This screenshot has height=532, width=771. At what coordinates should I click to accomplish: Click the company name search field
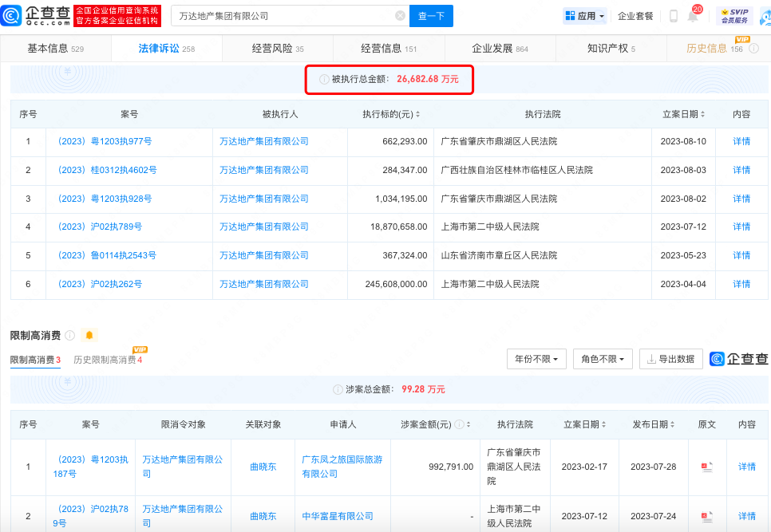[283, 16]
